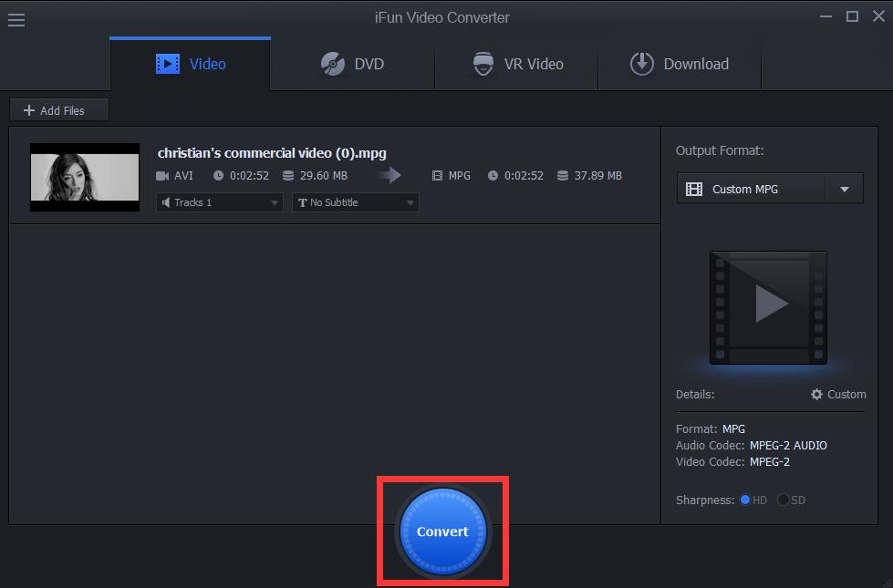Click the Format MPG detail value

[733, 429]
